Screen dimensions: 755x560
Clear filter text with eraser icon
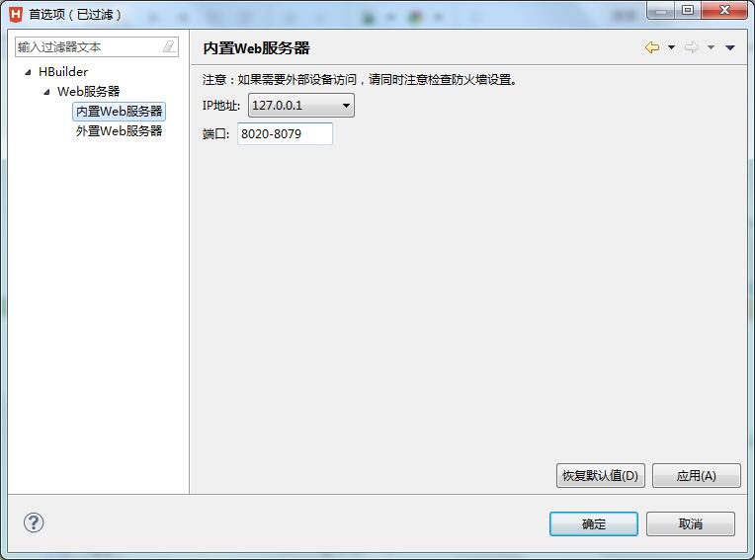[x=169, y=46]
